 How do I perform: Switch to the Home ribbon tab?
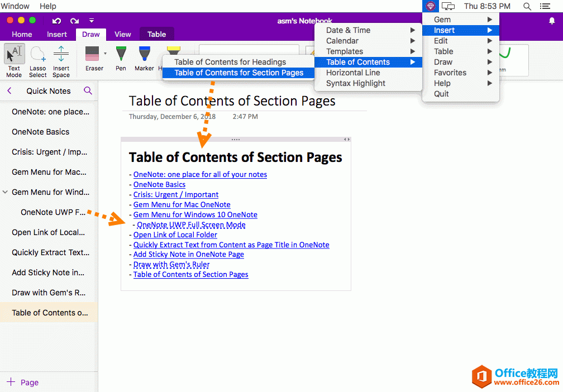tap(22, 35)
